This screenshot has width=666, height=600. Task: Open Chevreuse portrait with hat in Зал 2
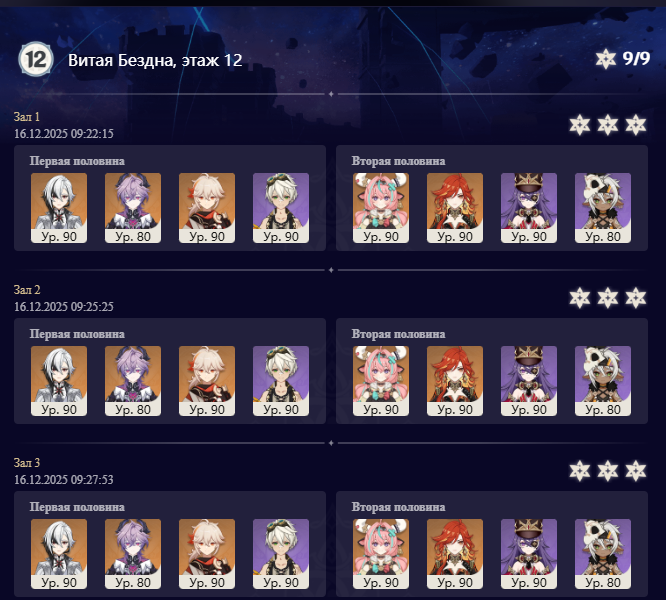click(529, 381)
